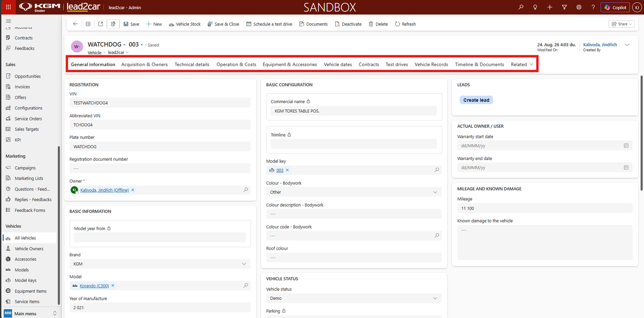Open the Share dropdown
Viewport: 644px width, 318px height.
pyautogui.click(x=621, y=24)
